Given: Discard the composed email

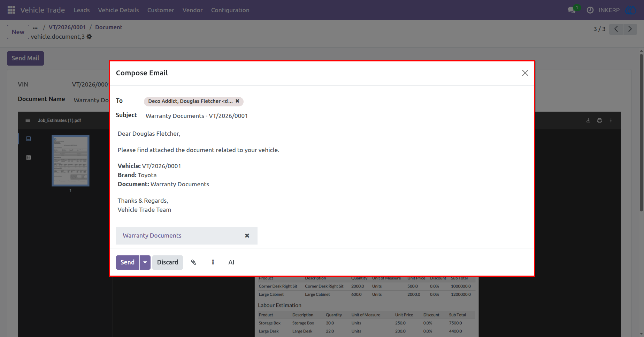Looking at the screenshot, I should (168, 262).
